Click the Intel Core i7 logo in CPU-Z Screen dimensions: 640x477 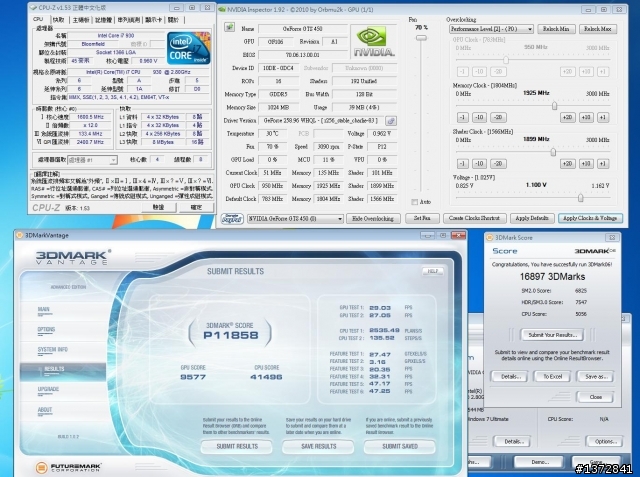pyautogui.click(x=189, y=48)
